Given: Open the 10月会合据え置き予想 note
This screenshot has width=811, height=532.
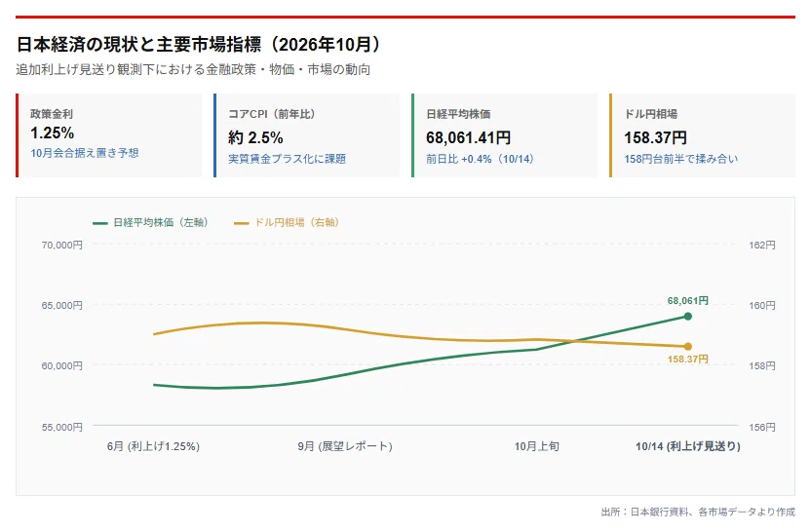Looking at the screenshot, I should click(84, 153).
